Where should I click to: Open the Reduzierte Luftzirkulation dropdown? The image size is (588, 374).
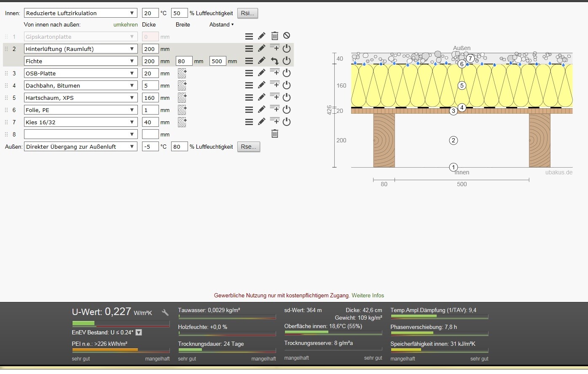81,13
